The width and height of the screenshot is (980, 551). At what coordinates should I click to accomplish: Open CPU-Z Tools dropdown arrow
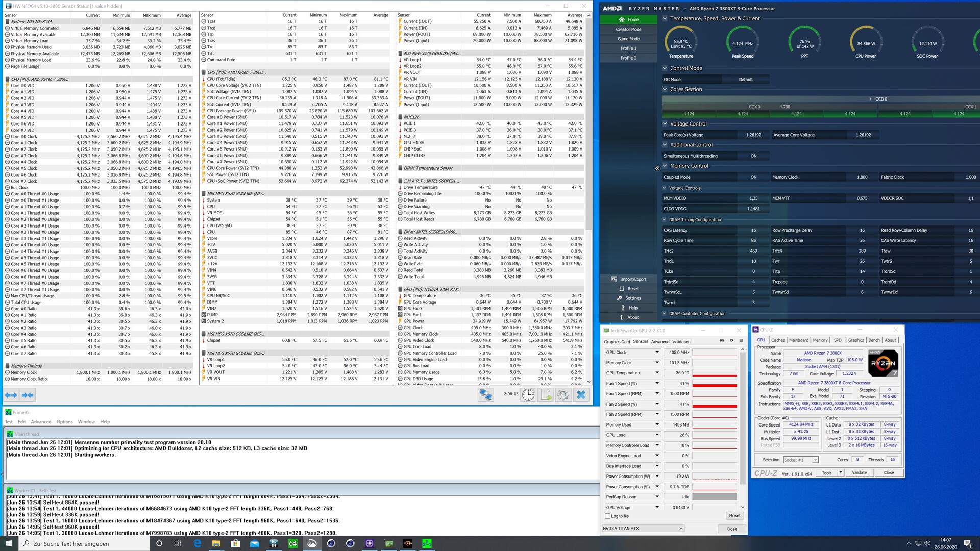(841, 473)
